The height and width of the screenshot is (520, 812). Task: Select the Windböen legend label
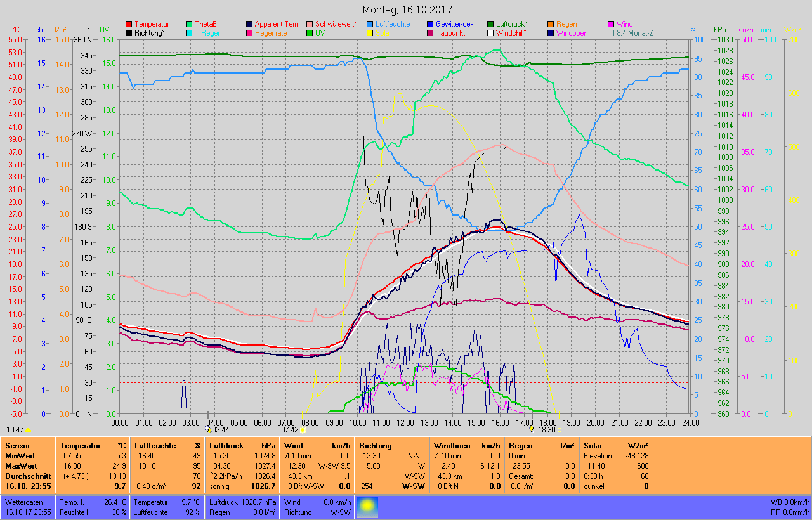[x=572, y=33]
